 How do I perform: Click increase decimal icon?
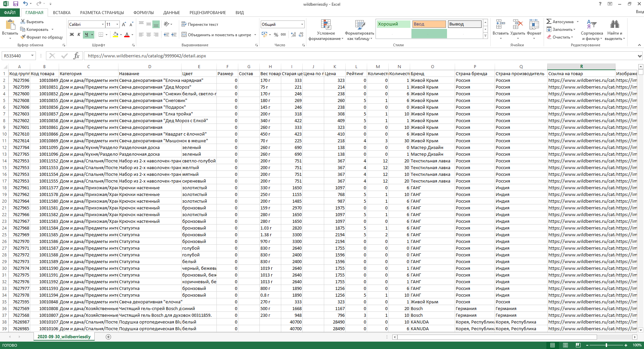click(x=294, y=35)
